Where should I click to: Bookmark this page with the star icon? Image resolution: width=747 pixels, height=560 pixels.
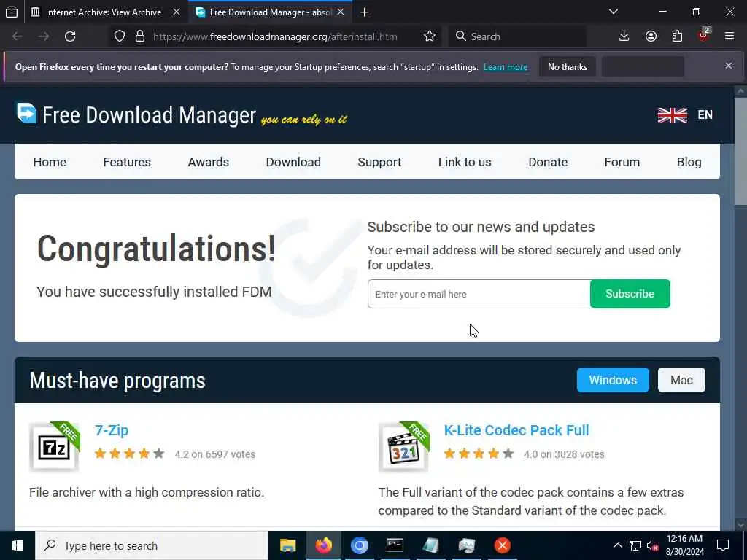click(x=430, y=36)
